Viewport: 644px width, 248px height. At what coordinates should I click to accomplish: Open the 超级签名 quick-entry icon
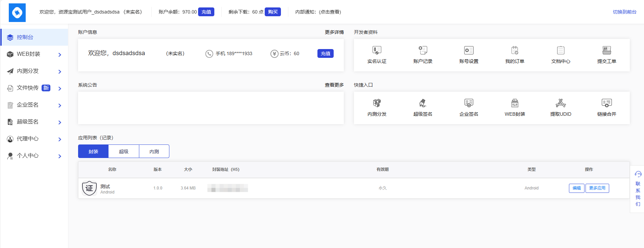click(x=423, y=103)
